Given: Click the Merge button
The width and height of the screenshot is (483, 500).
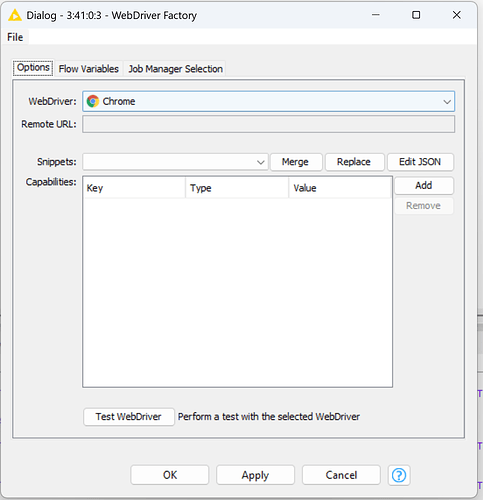Looking at the screenshot, I should [296, 162].
